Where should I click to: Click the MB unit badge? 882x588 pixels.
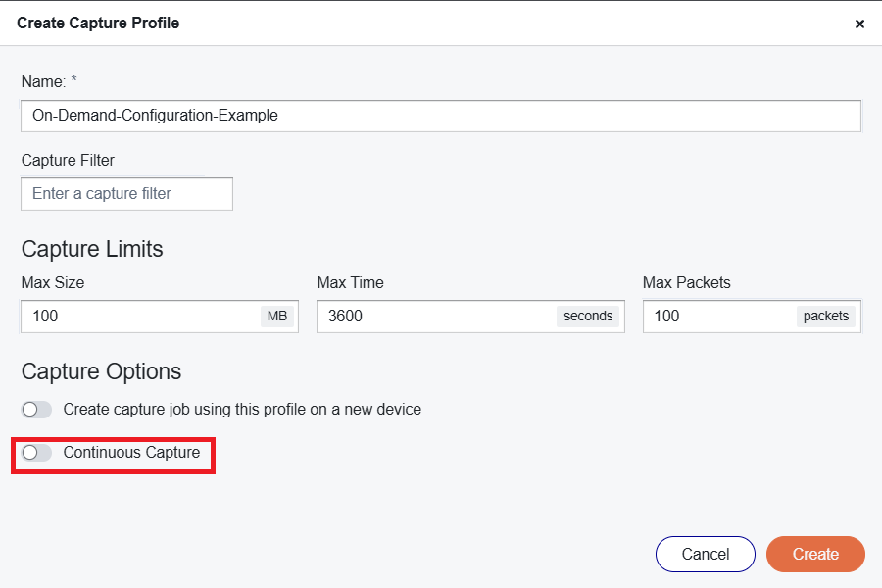tap(275, 317)
